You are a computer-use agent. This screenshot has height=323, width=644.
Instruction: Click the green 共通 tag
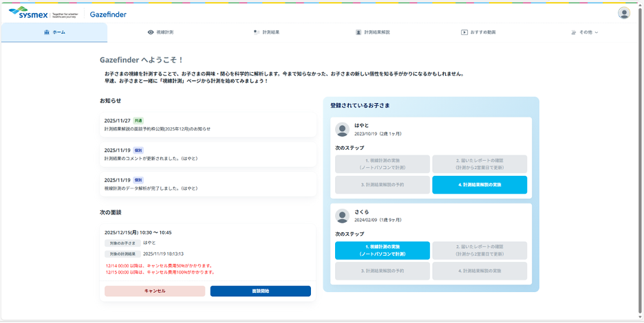pyautogui.click(x=138, y=121)
